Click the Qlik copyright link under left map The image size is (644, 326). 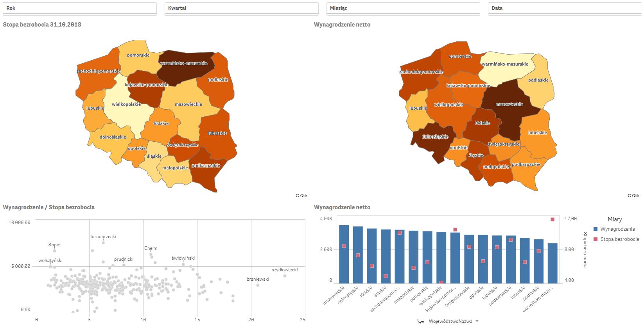click(301, 196)
